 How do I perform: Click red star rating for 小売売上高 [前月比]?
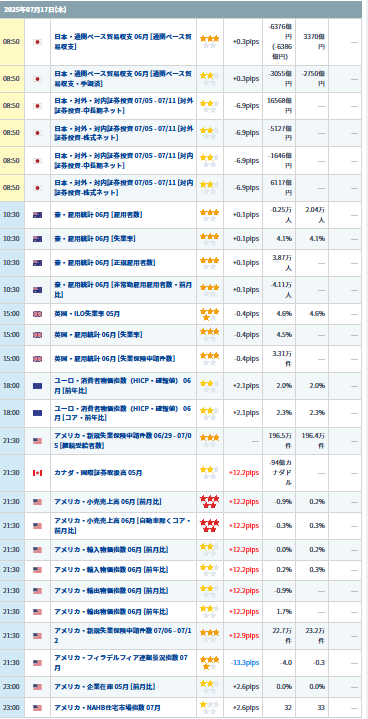209,502
